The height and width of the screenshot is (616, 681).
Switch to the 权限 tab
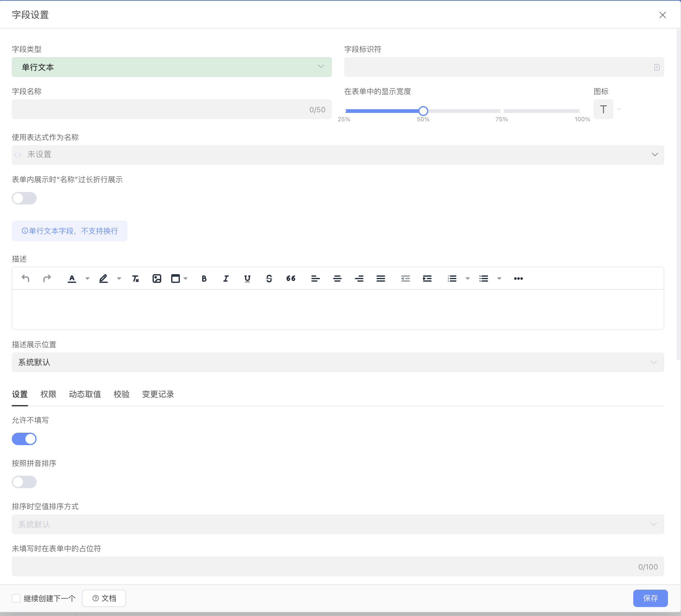(48, 394)
